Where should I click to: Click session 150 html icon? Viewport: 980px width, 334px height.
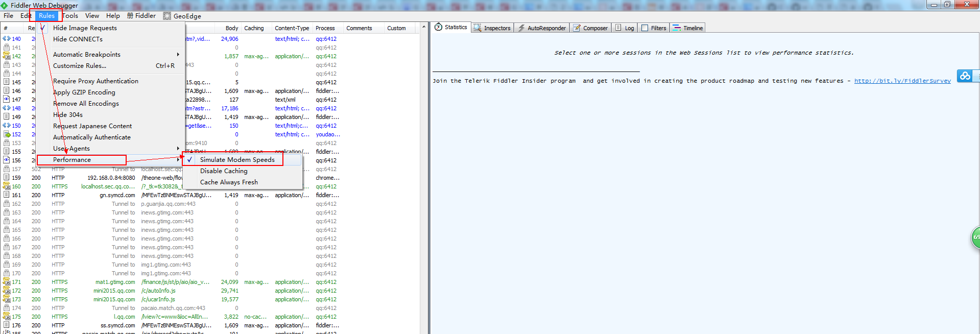tap(7, 126)
